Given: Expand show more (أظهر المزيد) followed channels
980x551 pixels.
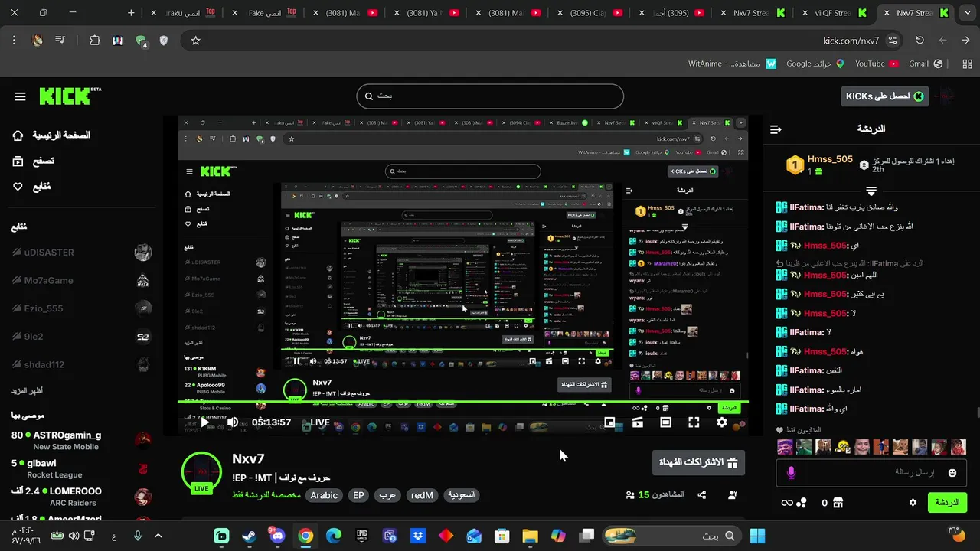Looking at the screenshot, I should [27, 390].
